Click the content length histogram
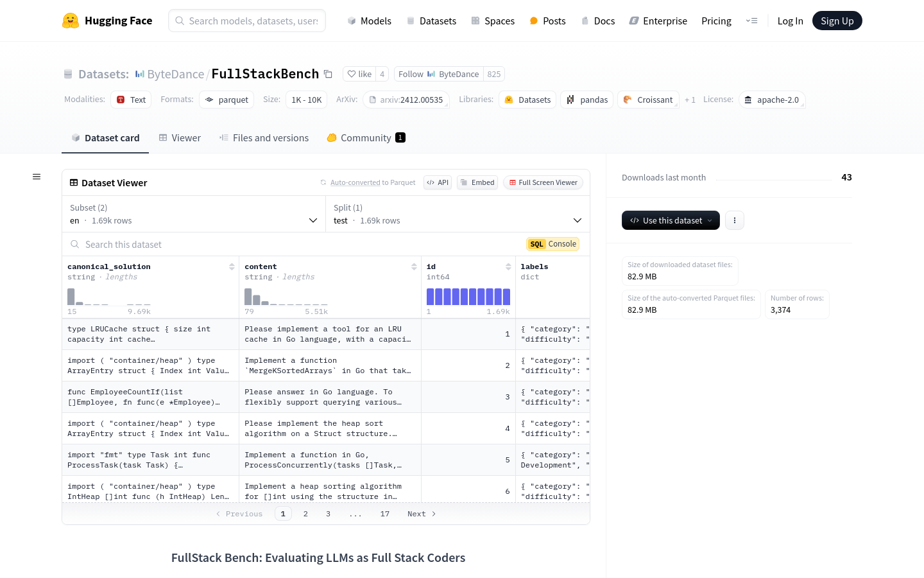The height and width of the screenshot is (578, 924). 286,296
